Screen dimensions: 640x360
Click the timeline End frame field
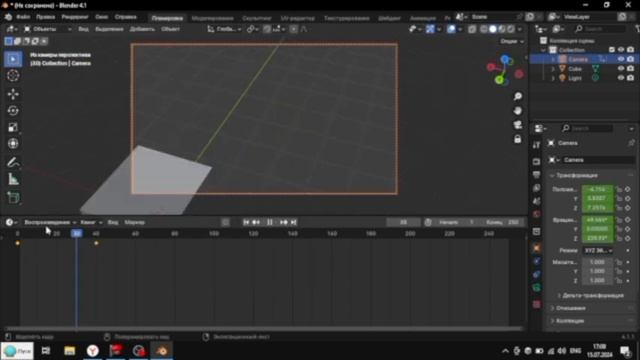point(502,222)
